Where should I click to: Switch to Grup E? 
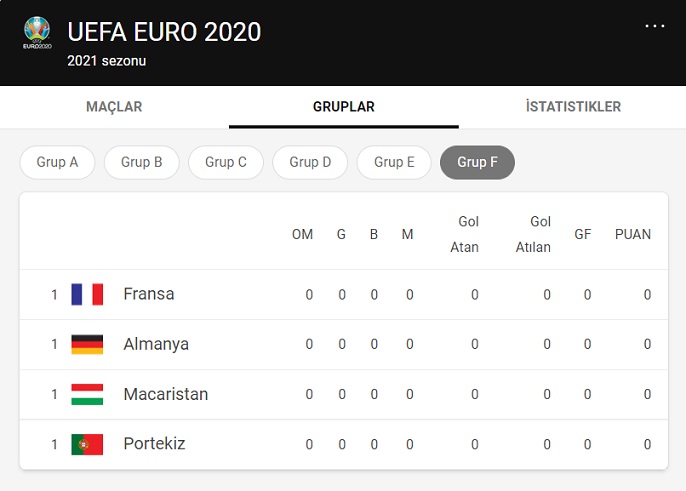click(394, 162)
